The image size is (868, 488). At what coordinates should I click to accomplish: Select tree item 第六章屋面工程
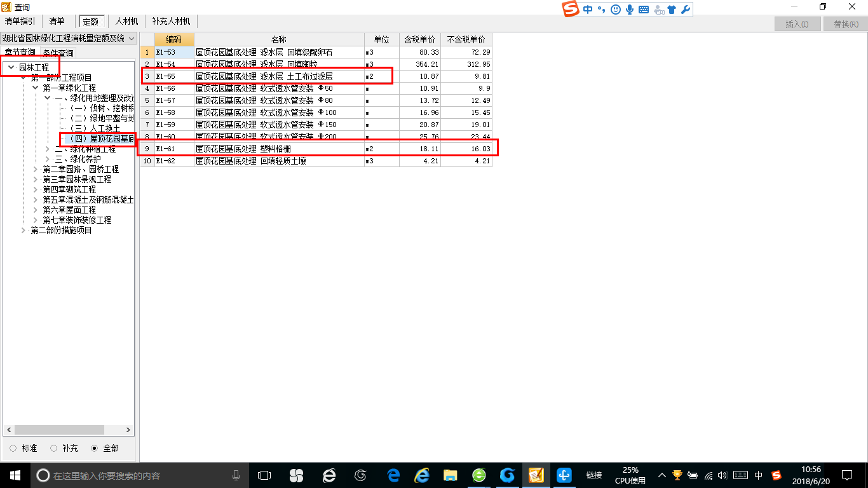click(x=69, y=210)
